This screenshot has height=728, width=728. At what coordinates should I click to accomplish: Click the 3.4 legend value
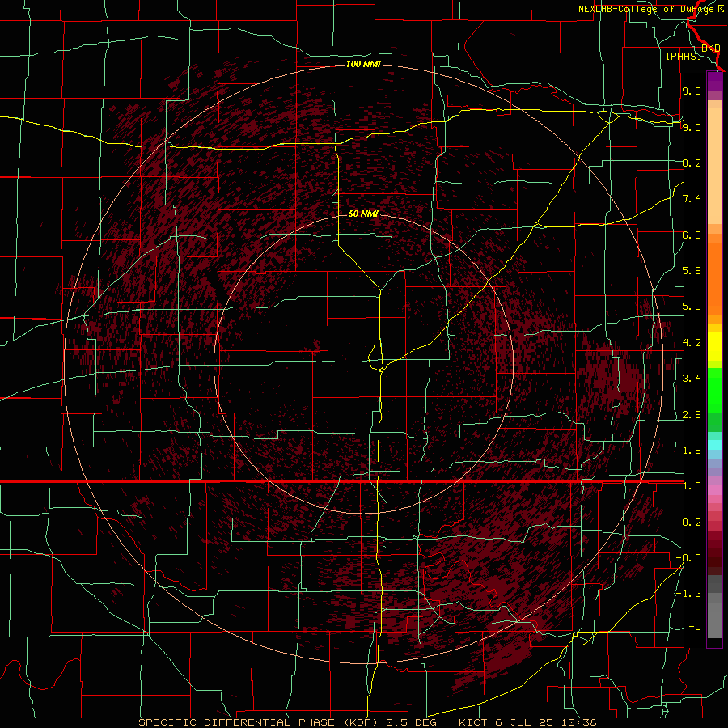point(692,379)
